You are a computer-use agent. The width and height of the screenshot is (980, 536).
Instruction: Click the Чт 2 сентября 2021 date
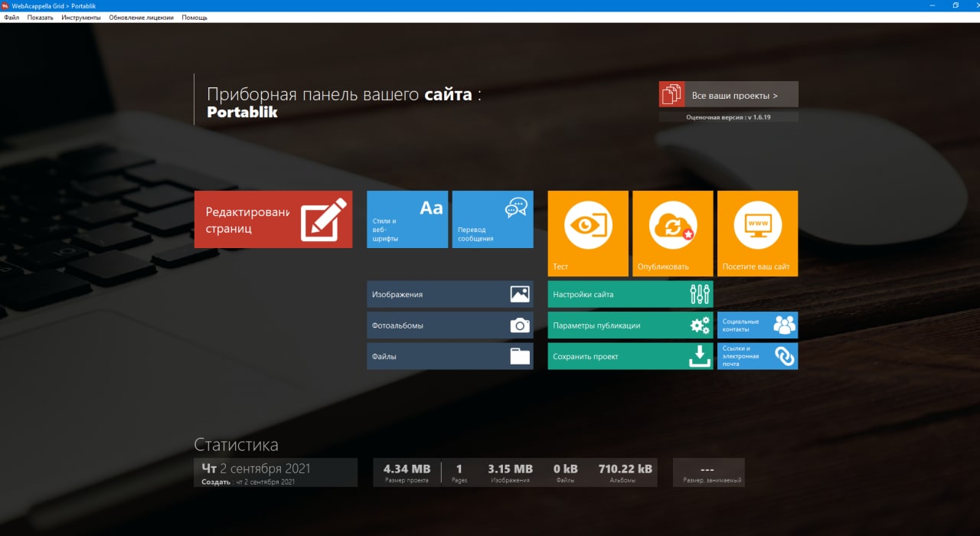tap(256, 468)
